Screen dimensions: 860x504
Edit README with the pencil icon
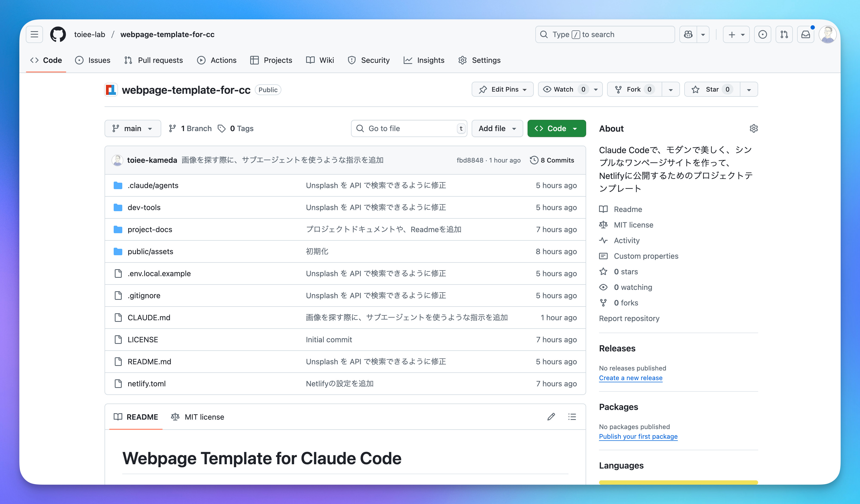pos(551,417)
